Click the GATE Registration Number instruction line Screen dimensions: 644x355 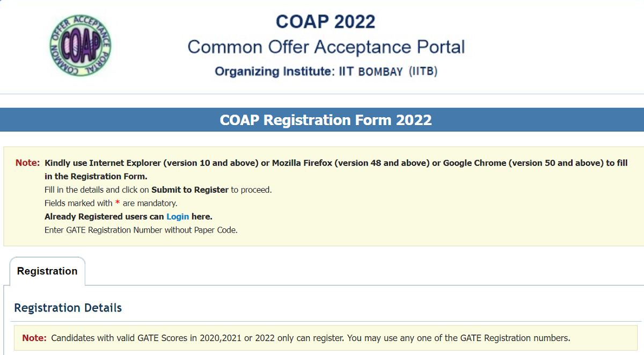[141, 230]
